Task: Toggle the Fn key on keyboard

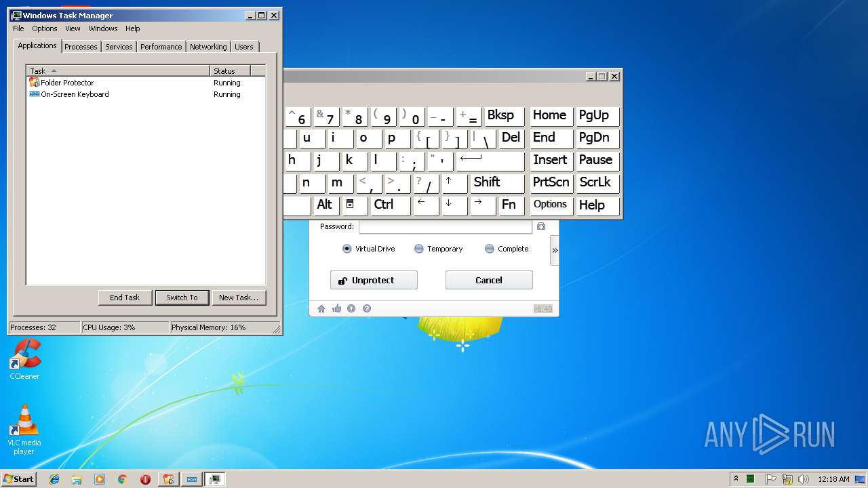Action: tap(511, 205)
